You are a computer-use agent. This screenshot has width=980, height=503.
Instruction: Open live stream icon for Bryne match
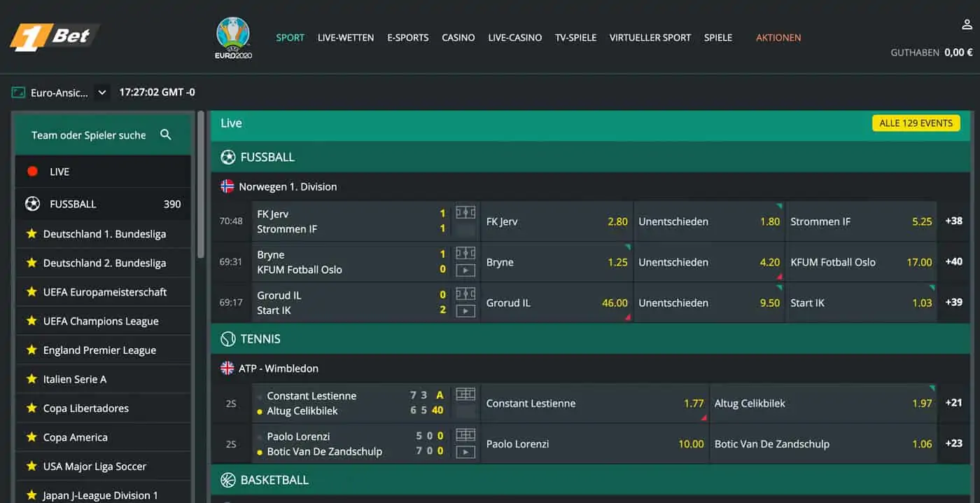tap(465, 270)
